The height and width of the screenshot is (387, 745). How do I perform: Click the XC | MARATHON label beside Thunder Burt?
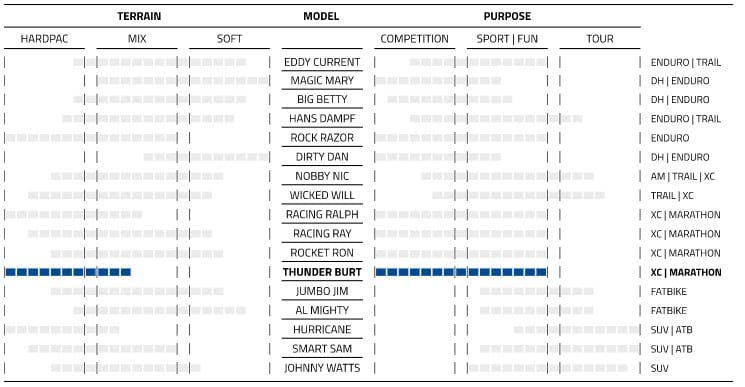click(686, 273)
